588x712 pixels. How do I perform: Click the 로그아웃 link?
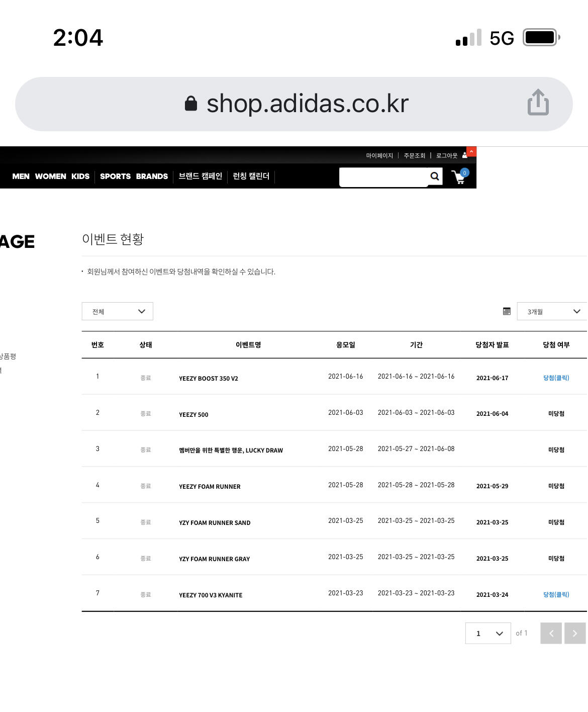[446, 156]
